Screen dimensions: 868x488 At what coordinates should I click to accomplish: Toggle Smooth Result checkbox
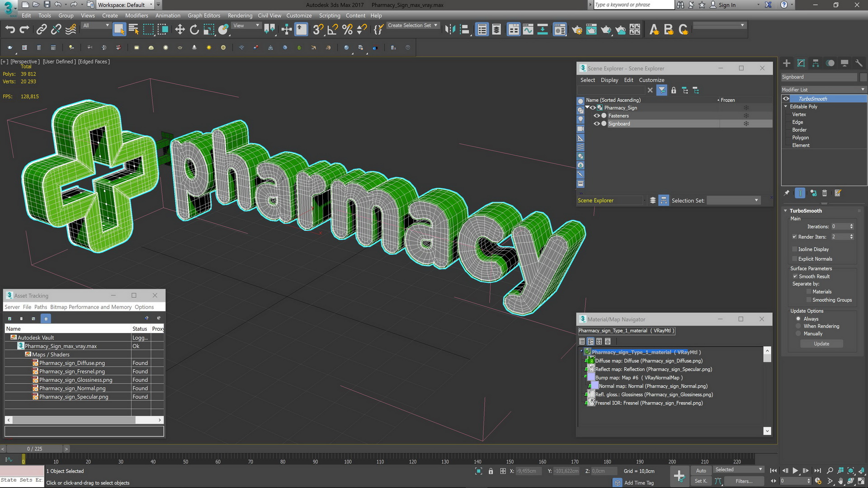[x=795, y=277]
